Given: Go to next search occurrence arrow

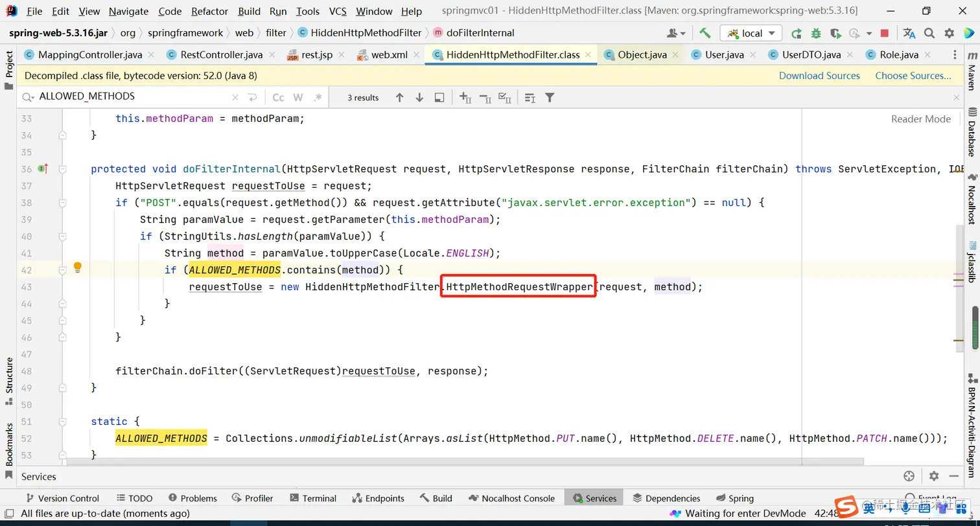Looking at the screenshot, I should (419, 97).
